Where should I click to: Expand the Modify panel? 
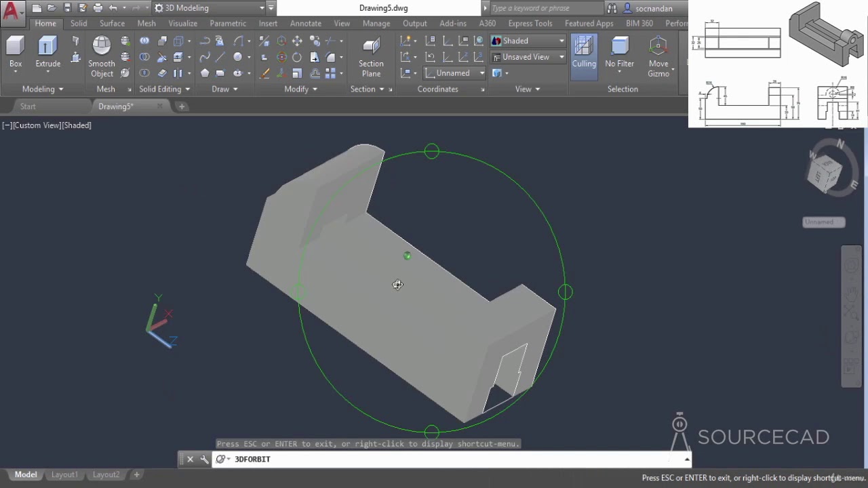[x=300, y=89]
